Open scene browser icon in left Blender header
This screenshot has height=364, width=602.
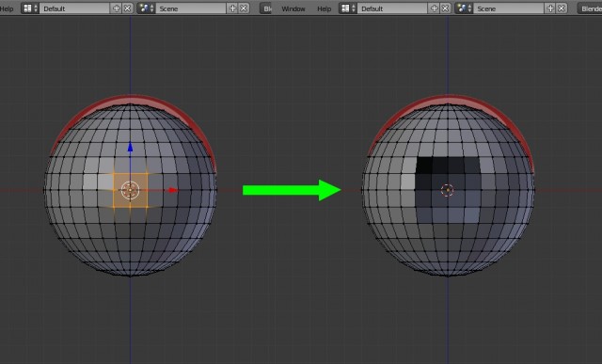point(146,8)
